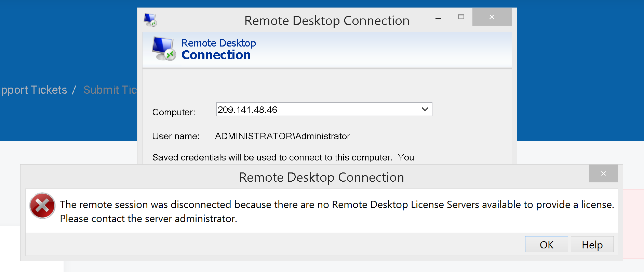Image resolution: width=644 pixels, height=272 pixels.
Task: Click the Remote Desktop title bar system icon
Action: click(150, 20)
